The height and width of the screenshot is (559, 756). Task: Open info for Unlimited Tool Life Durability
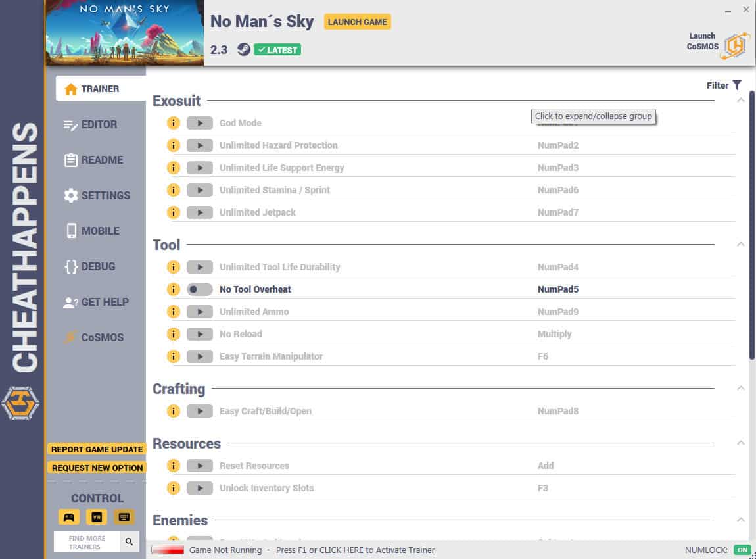point(173,267)
